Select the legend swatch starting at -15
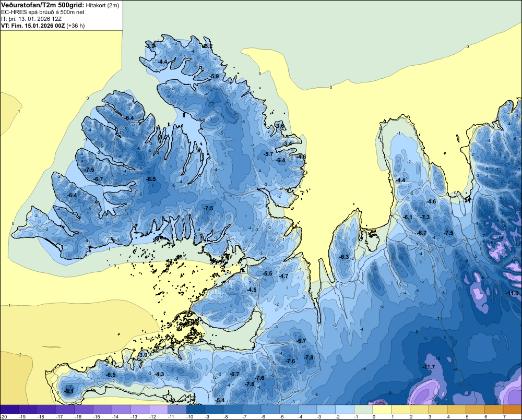Image resolution: width=522 pixels, height=420 pixels. point(102,410)
